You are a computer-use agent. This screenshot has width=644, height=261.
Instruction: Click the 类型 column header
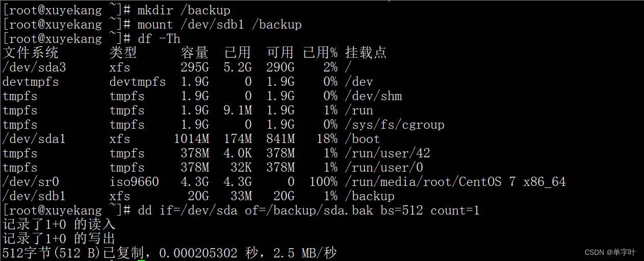[x=123, y=53]
